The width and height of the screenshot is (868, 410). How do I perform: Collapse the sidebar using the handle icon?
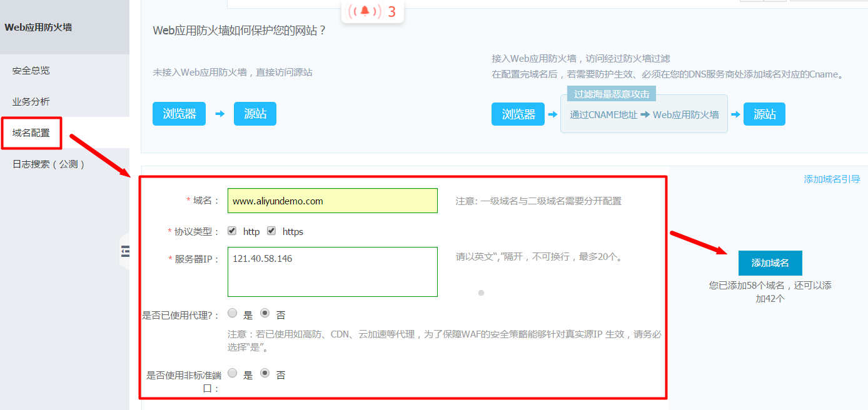tap(126, 251)
